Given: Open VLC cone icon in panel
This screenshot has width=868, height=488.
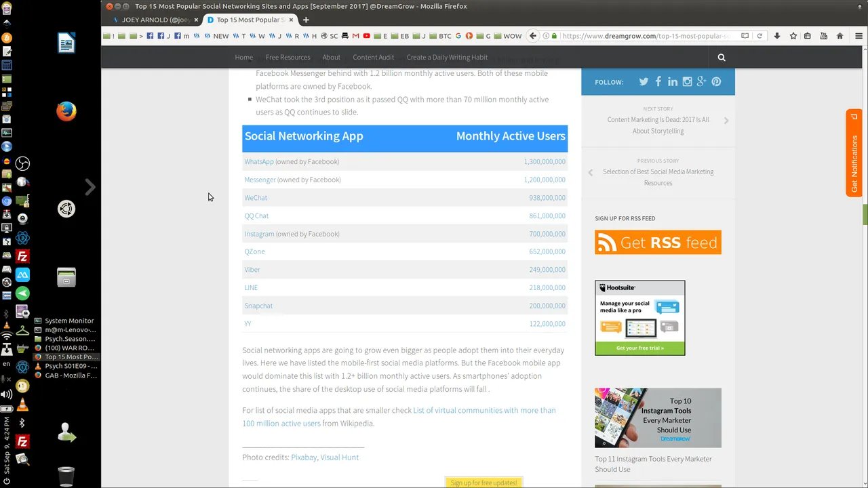Looking at the screenshot, I should coord(22,405).
